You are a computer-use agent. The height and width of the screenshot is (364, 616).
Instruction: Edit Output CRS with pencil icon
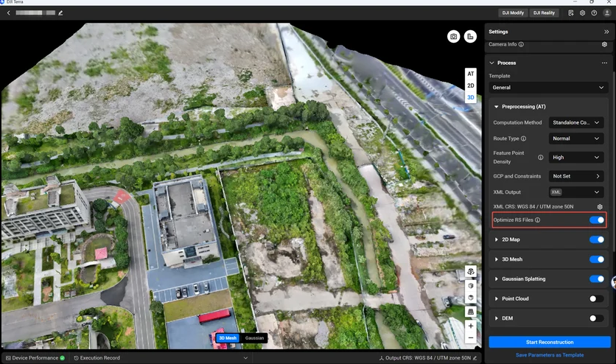click(475, 358)
